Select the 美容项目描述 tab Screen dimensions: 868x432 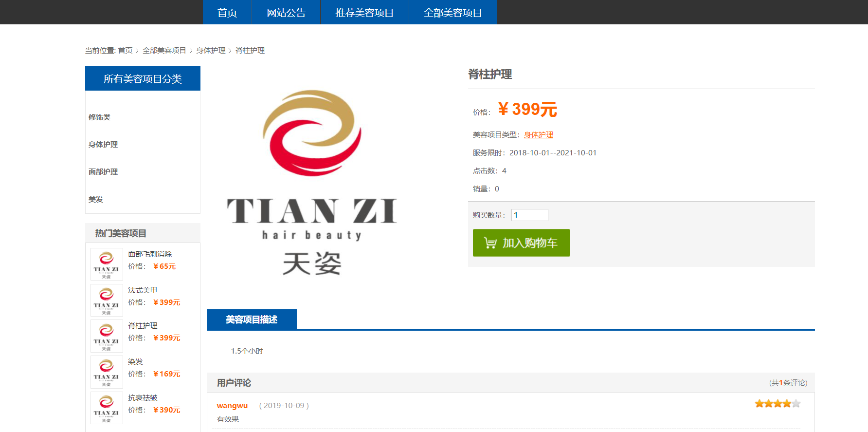coord(252,319)
